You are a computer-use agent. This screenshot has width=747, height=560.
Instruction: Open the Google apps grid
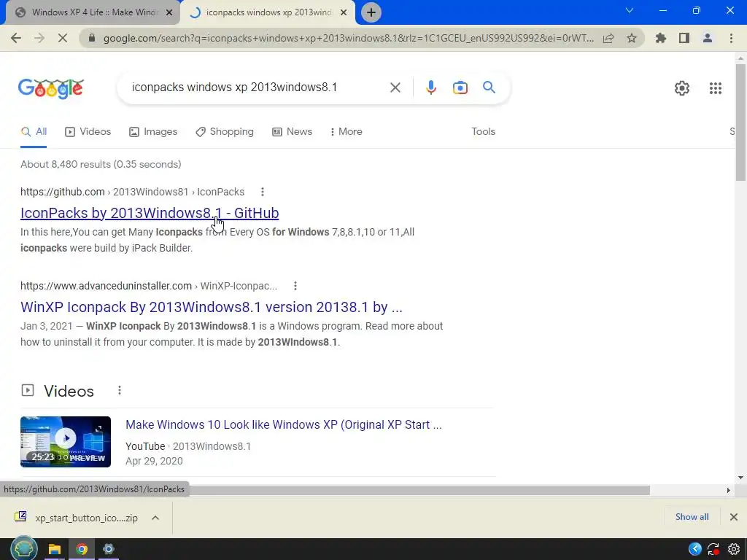[x=715, y=88]
